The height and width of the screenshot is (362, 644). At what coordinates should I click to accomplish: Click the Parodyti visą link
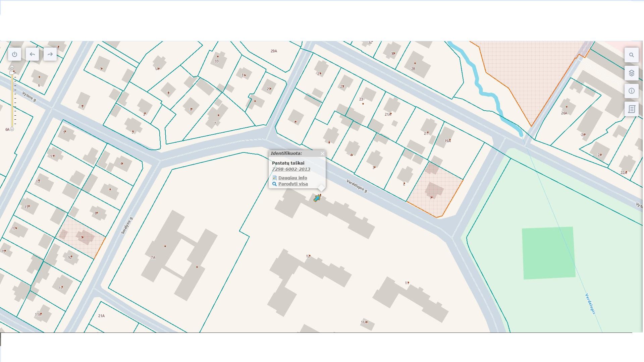pyautogui.click(x=293, y=184)
